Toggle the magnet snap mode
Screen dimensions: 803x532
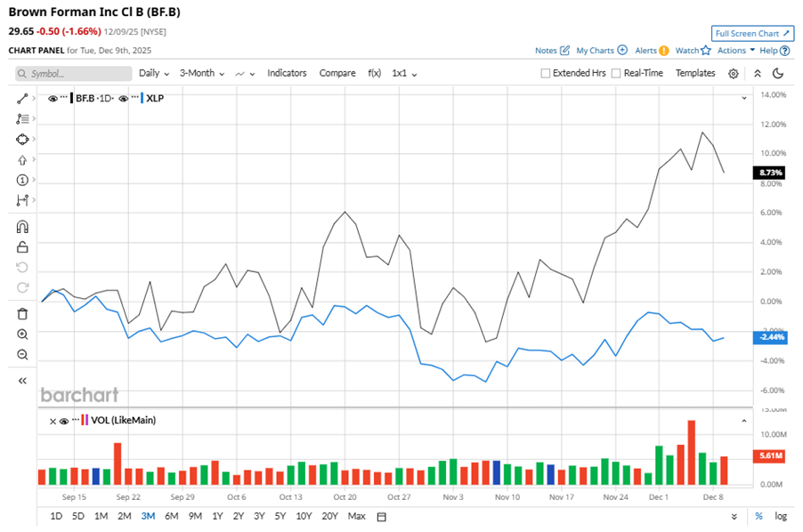pos(22,227)
